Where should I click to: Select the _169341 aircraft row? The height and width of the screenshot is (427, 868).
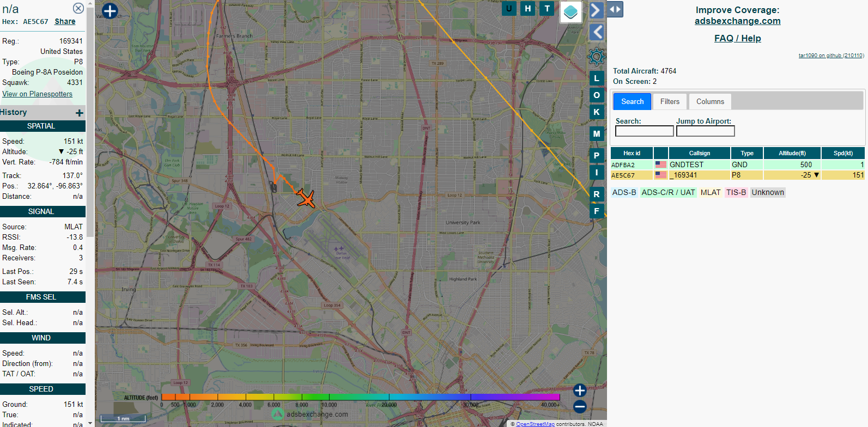coord(737,175)
